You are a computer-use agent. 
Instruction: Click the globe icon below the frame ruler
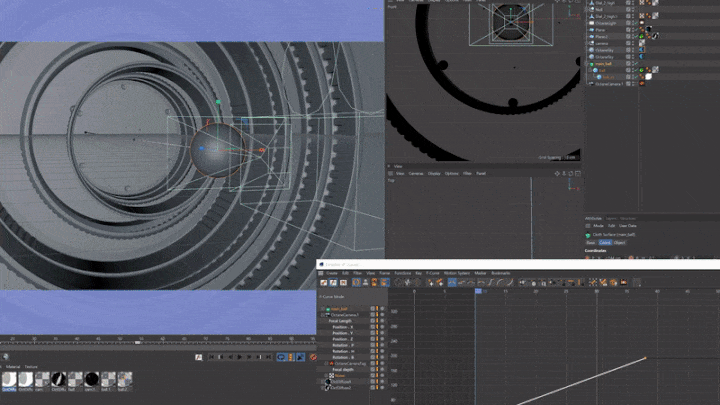tap(6, 357)
